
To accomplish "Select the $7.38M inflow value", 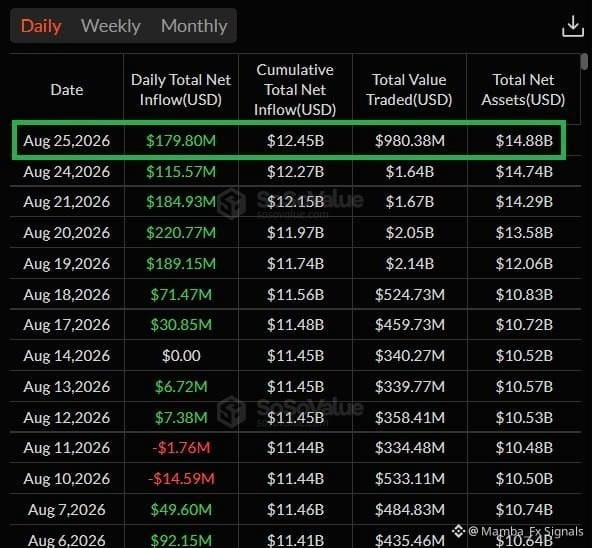I will coord(181,418).
